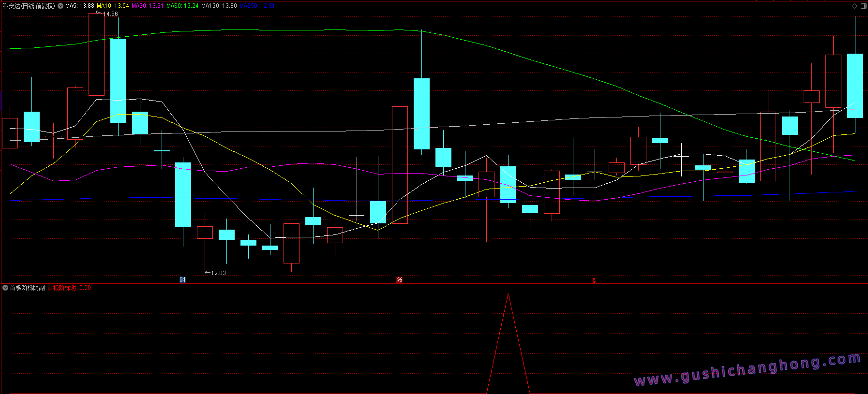Click the red 首板阶梯阴: 0.00 value
Screen dimensions: 868x394
tap(69, 288)
